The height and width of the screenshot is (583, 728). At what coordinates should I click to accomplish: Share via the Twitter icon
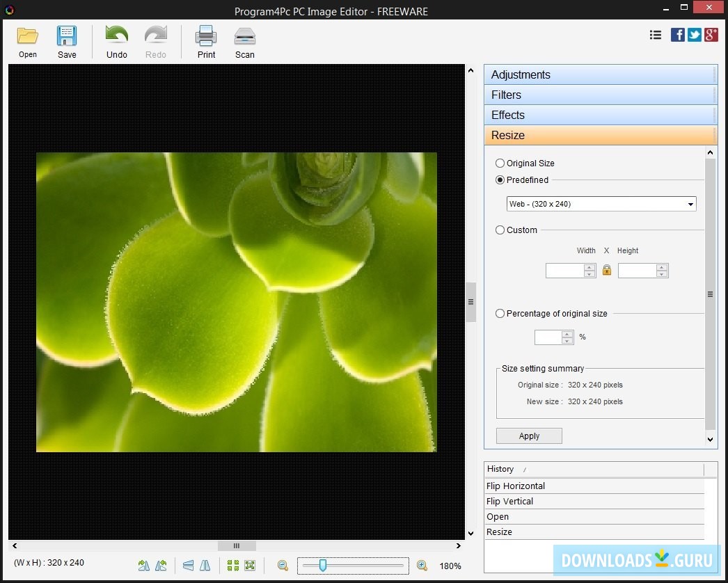coord(694,34)
